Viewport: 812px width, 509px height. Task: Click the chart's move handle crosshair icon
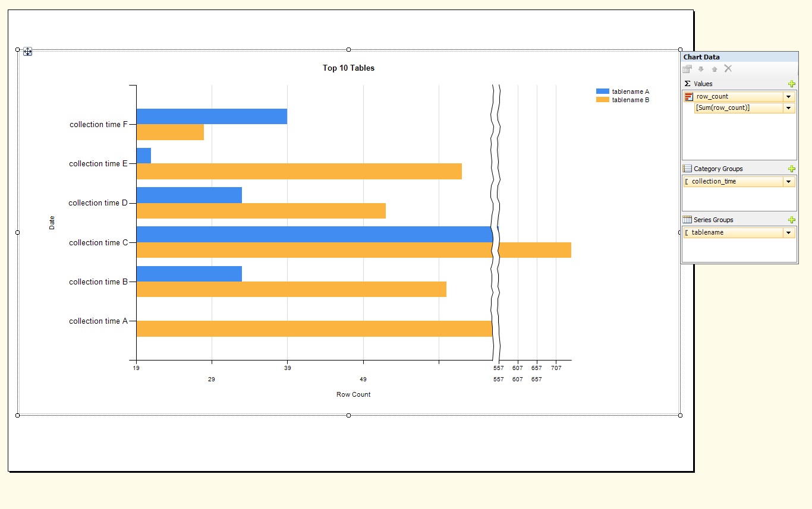coord(27,52)
